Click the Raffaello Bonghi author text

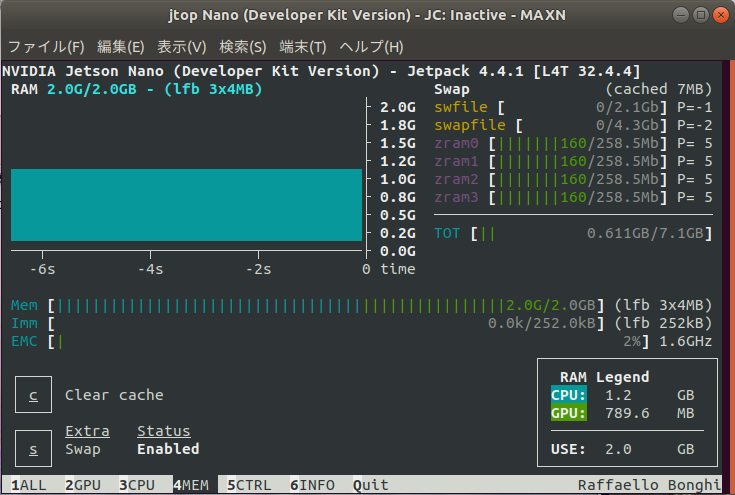pyautogui.click(x=649, y=485)
